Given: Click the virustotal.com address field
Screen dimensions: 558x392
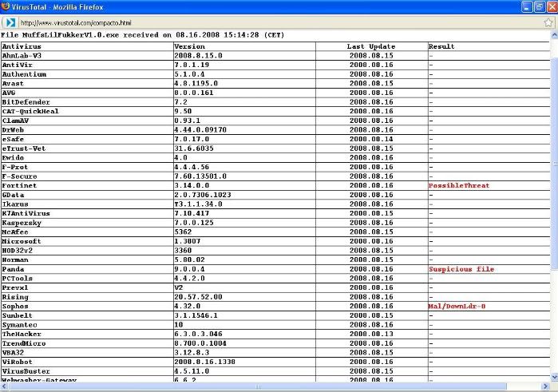Looking at the screenshot, I should point(279,23).
